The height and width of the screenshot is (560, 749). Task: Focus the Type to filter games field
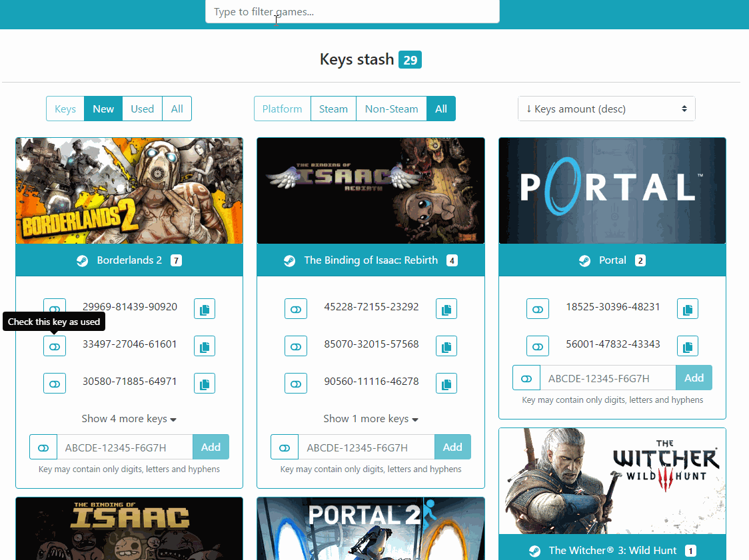pyautogui.click(x=353, y=11)
